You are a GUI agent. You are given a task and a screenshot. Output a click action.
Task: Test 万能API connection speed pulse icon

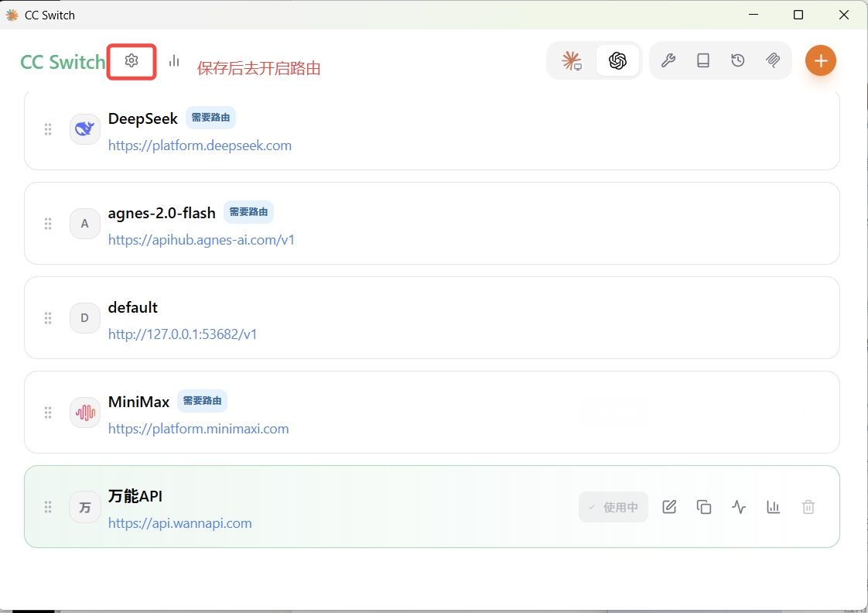point(739,507)
